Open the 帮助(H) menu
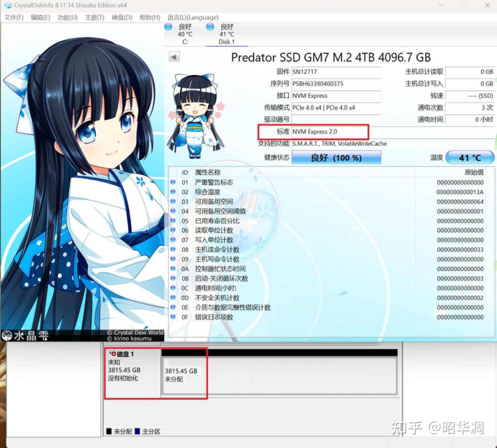 click(150, 17)
